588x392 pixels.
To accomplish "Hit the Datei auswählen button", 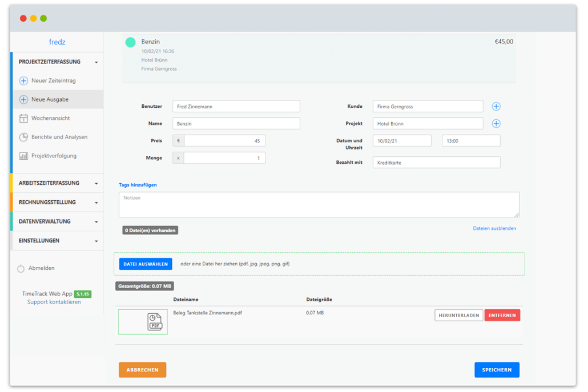I will tap(146, 264).
